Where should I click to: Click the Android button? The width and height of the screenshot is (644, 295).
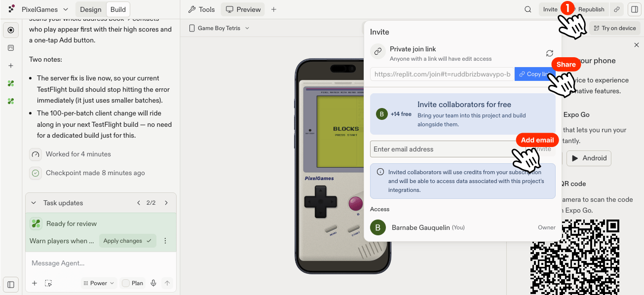tap(589, 158)
